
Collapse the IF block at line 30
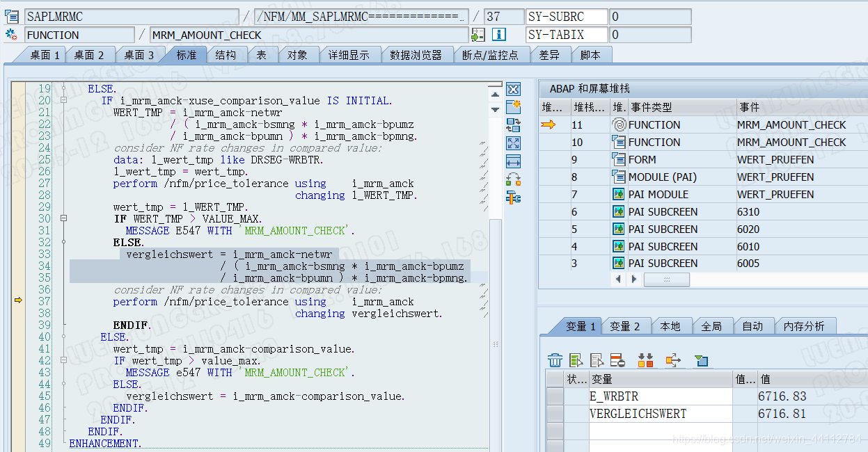pyautogui.click(x=63, y=218)
